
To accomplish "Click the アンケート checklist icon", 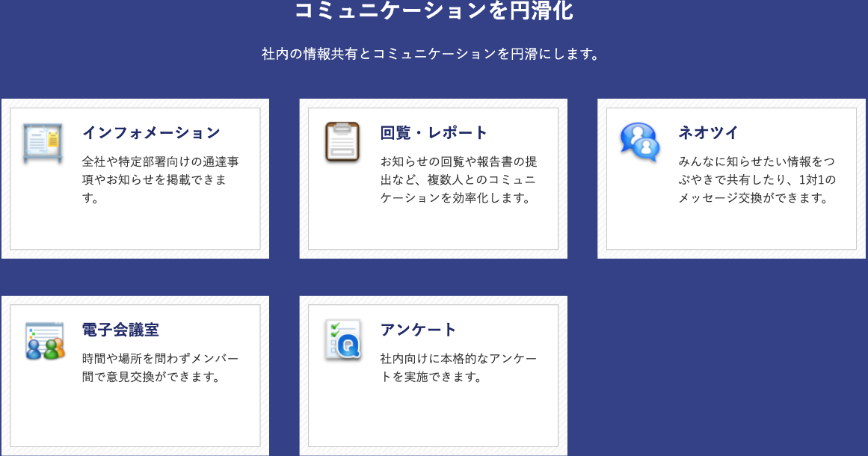I will [x=343, y=339].
